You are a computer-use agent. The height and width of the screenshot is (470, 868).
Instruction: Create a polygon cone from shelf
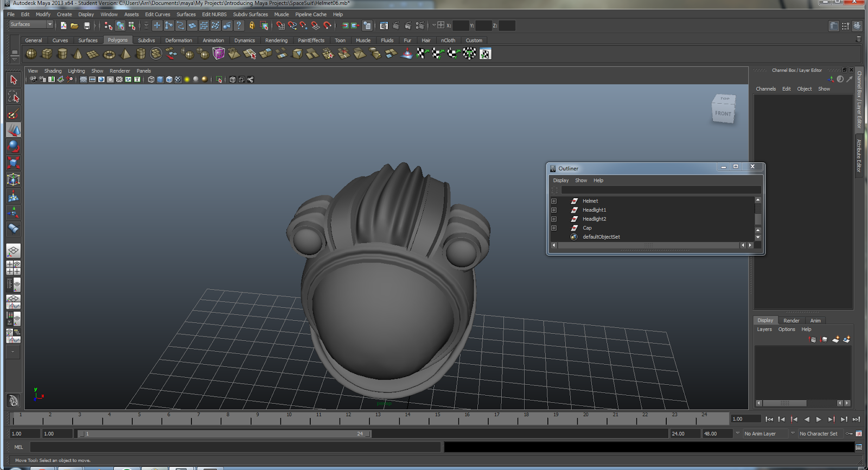pyautogui.click(x=78, y=54)
